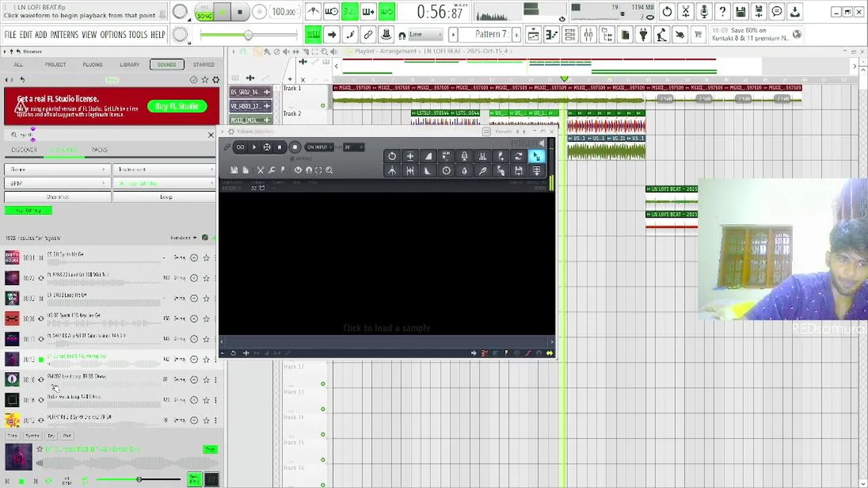
Task: Click Edison record button
Action: (x=295, y=147)
